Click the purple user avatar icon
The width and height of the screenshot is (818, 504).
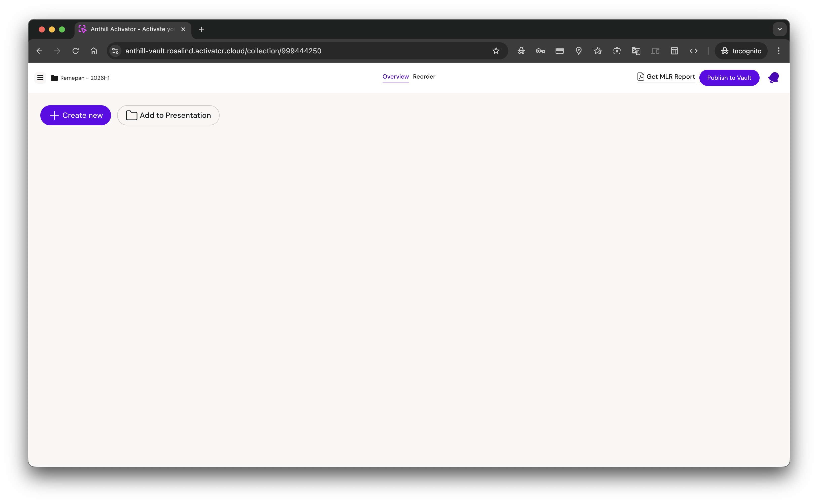773,78
